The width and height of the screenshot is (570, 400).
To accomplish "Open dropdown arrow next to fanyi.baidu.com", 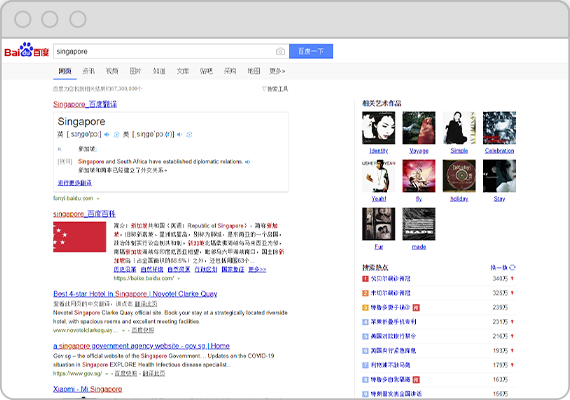I will [x=98, y=199].
